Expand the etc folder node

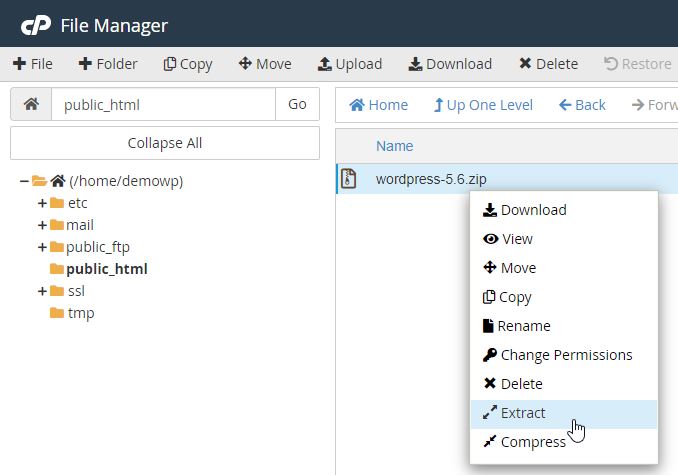pos(42,203)
